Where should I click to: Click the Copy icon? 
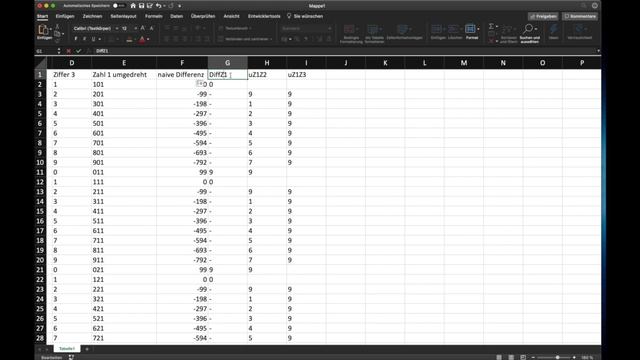[x=57, y=33]
